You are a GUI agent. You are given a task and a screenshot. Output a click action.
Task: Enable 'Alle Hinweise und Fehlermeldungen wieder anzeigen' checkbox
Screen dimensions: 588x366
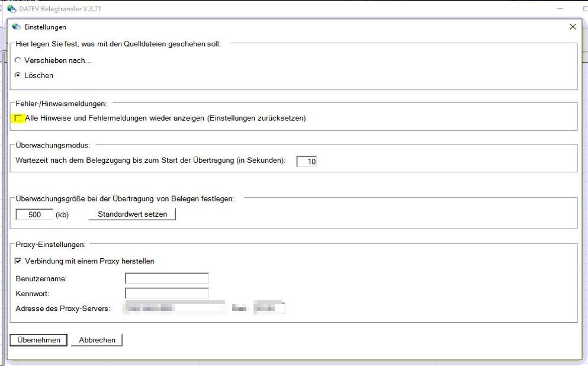pyautogui.click(x=18, y=118)
